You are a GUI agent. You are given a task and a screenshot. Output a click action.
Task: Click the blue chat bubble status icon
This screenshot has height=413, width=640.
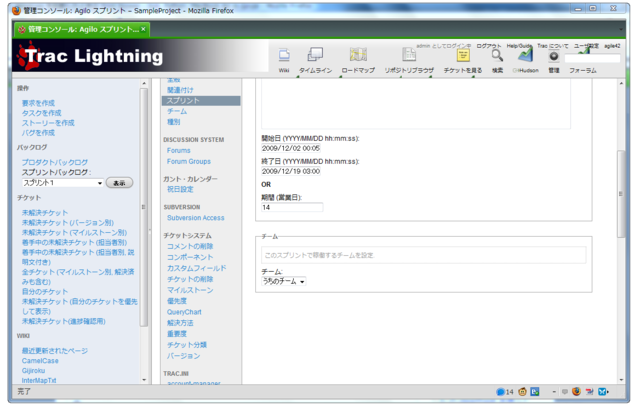pyautogui.click(x=500, y=392)
